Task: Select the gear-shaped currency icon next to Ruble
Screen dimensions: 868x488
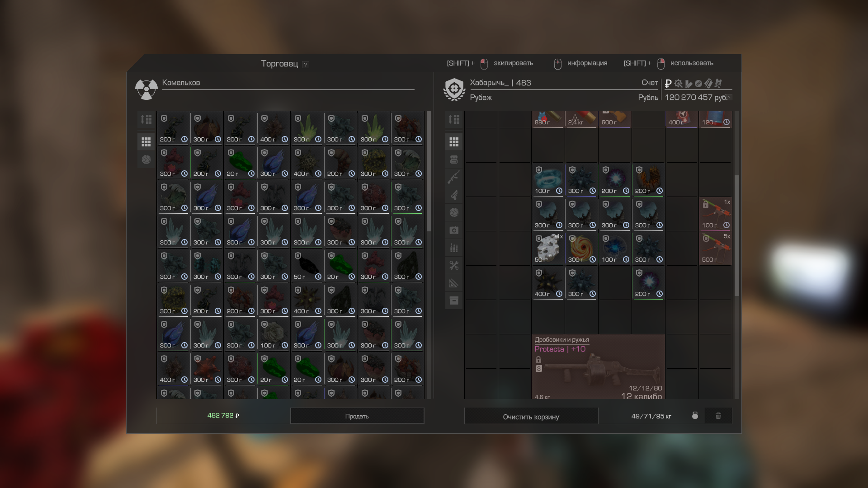Action: 678,84
